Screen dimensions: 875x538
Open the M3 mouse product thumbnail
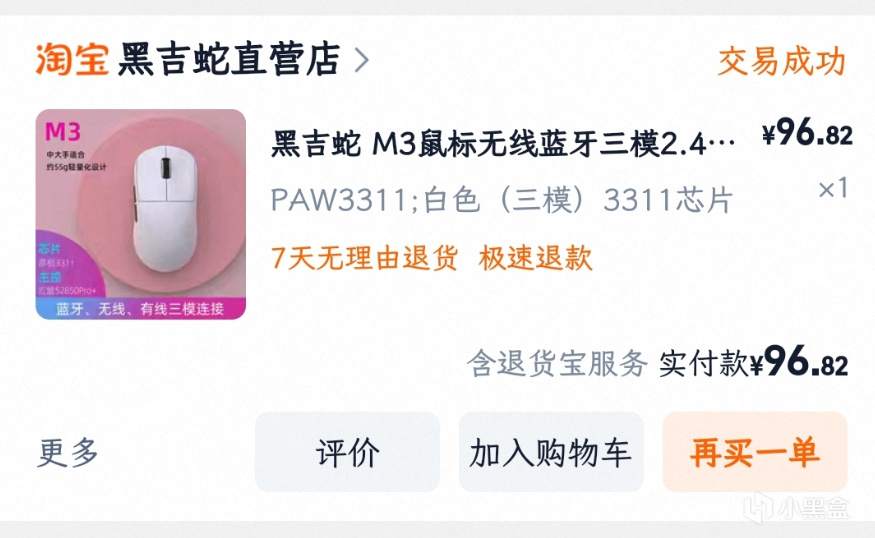coord(141,214)
